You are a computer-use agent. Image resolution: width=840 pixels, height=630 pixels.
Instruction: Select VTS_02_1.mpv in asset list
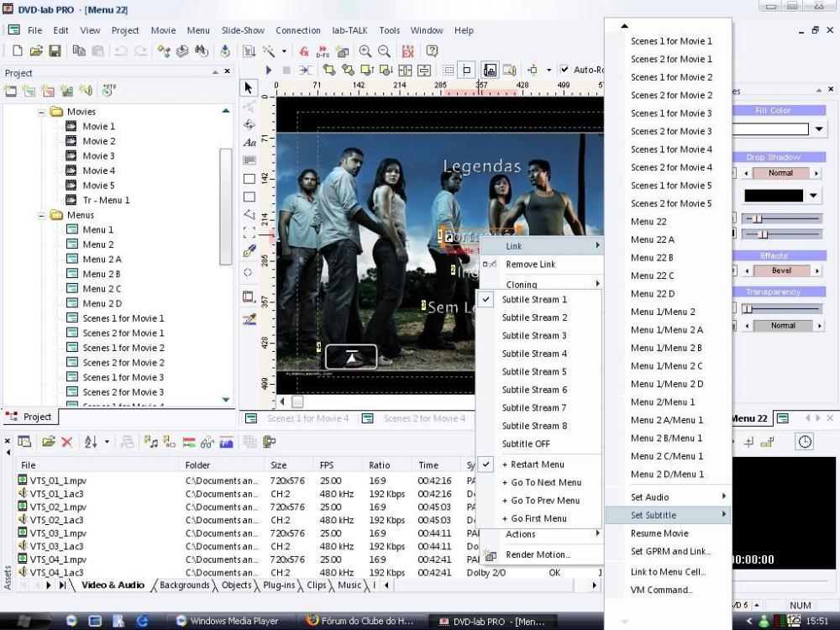pos(58,507)
